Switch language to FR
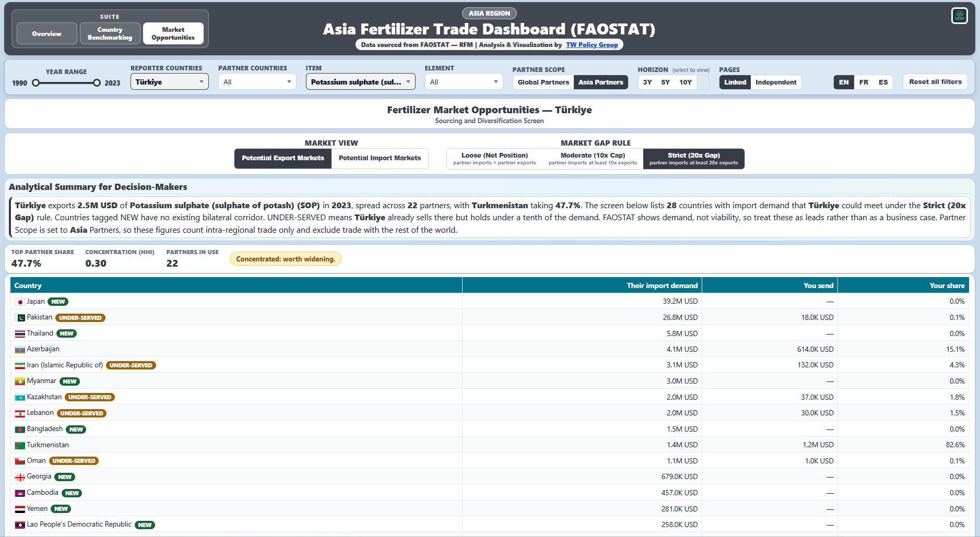Screen dimensions: 980x537 click(864, 82)
